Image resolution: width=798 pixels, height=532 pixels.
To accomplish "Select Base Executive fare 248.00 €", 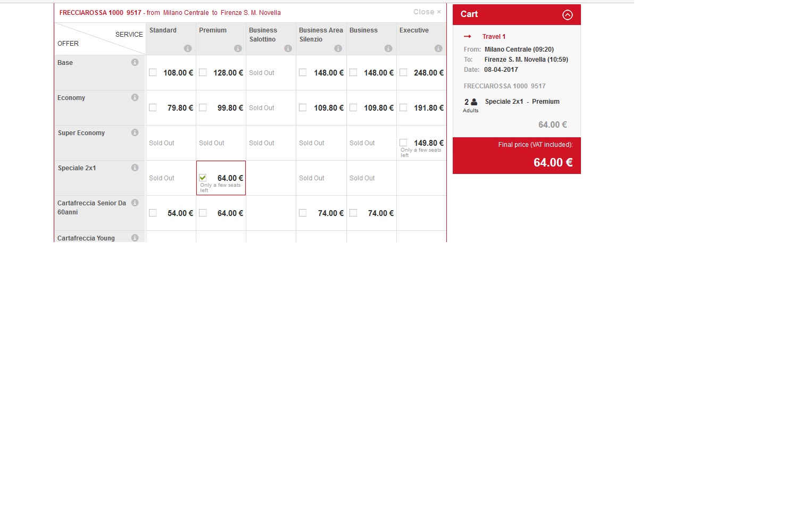I will (403, 72).
